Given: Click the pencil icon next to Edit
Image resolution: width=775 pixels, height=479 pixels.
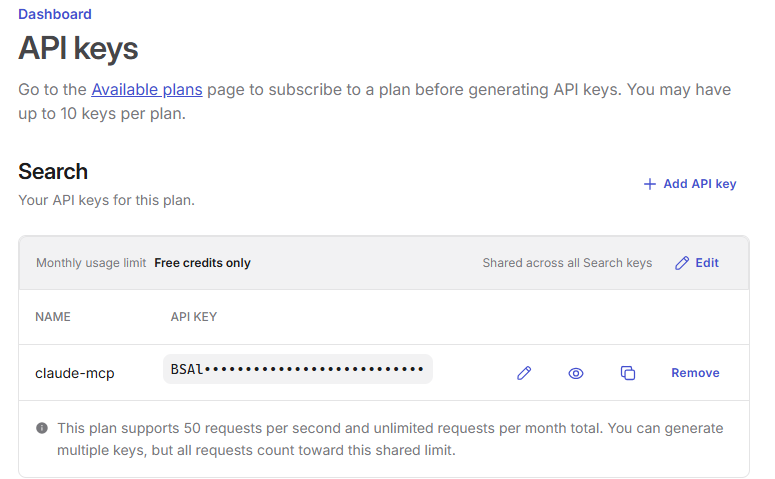Looking at the screenshot, I should [x=682, y=263].
